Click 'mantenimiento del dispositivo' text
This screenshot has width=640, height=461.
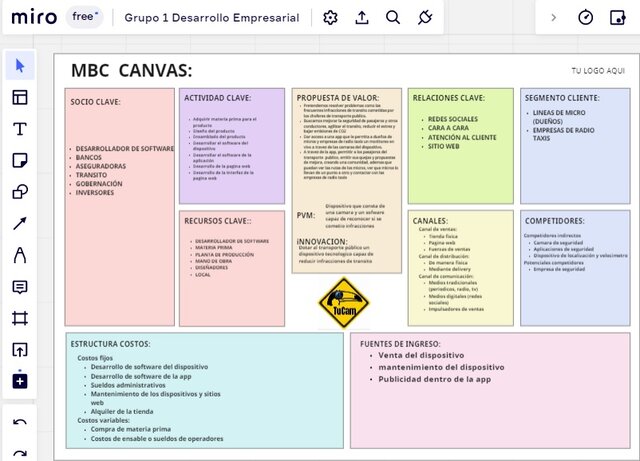tap(441, 367)
